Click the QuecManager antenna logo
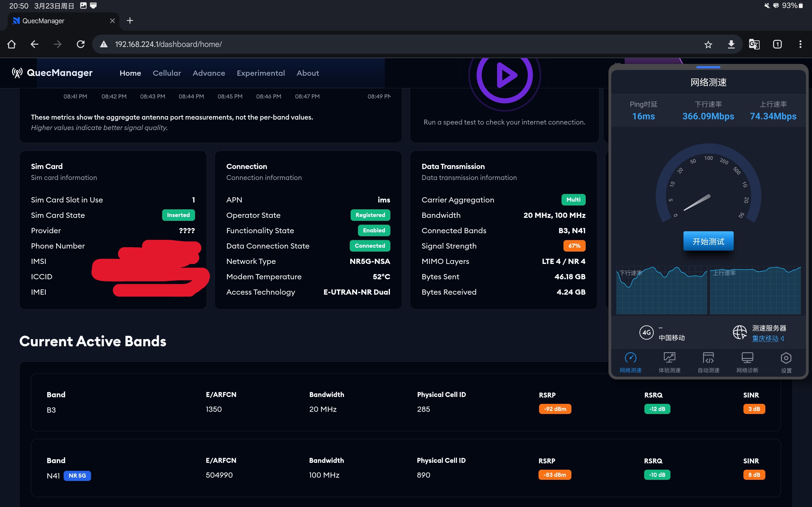This screenshot has height=507, width=812. pyautogui.click(x=17, y=73)
